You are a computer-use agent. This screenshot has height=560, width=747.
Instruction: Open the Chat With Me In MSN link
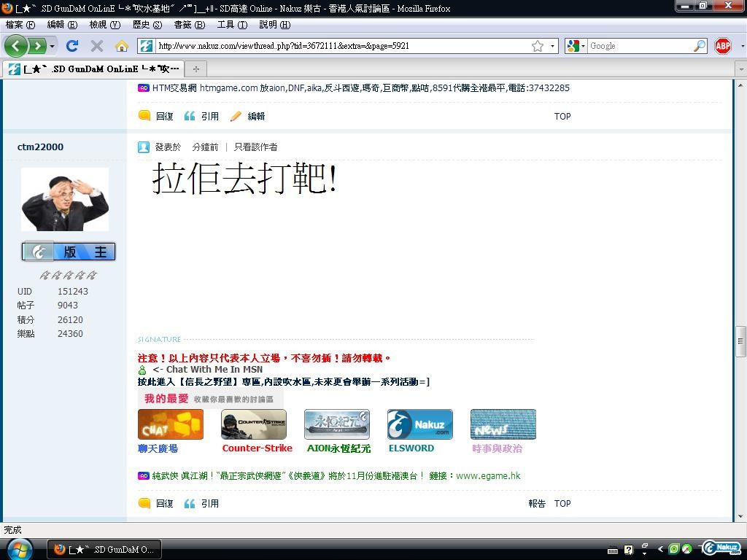pyautogui.click(x=208, y=370)
